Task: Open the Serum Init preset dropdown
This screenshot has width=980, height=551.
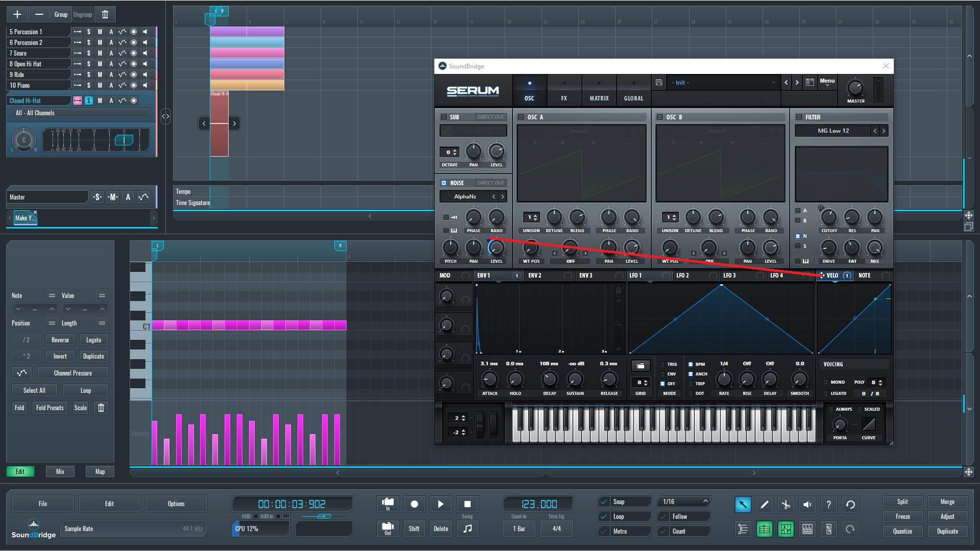Action: pos(722,82)
